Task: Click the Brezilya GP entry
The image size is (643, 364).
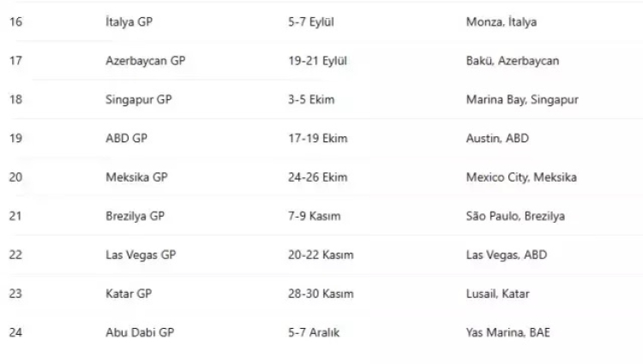Action: point(135,216)
